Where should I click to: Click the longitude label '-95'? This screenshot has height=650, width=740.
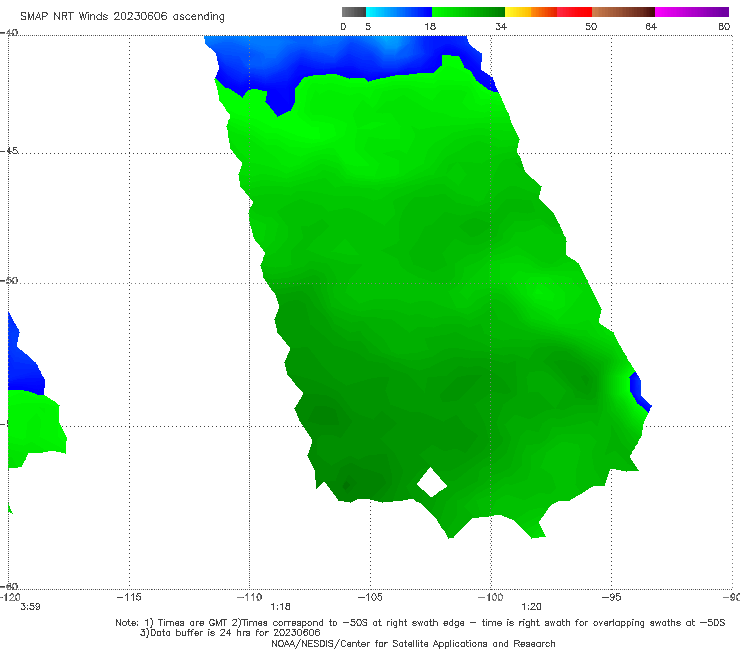click(x=612, y=597)
